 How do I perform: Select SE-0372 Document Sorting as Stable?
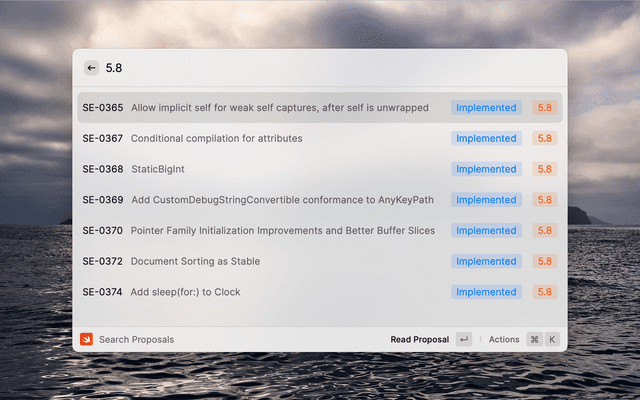click(x=195, y=261)
